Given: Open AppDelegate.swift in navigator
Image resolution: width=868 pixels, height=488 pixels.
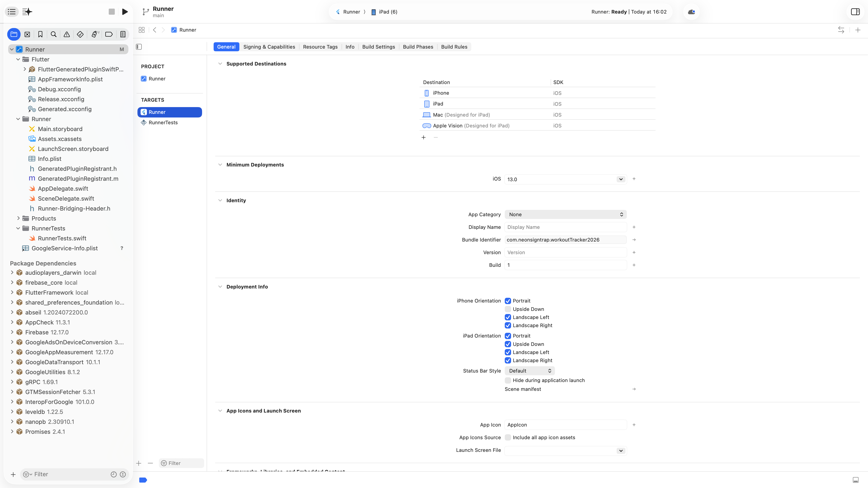Looking at the screenshot, I should (x=63, y=189).
